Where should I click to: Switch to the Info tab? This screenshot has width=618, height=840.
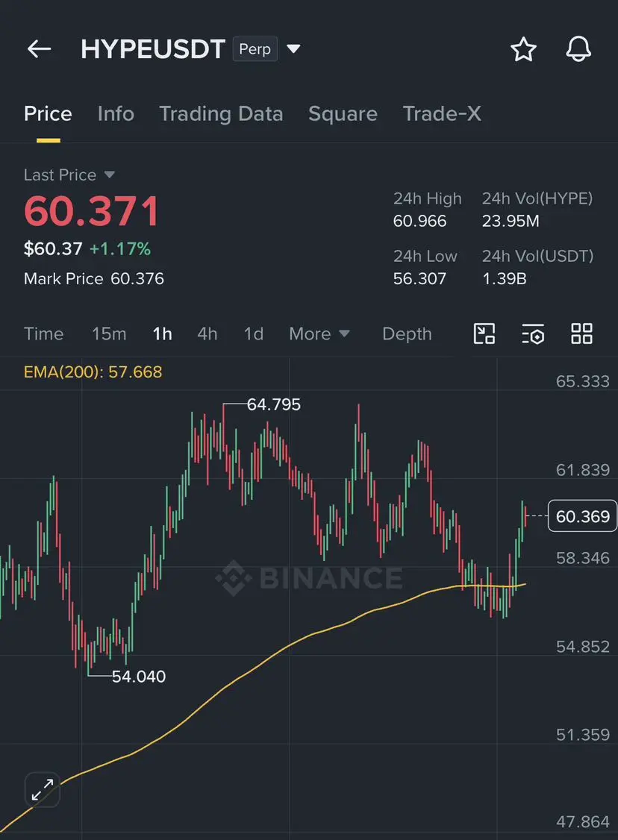[x=116, y=113]
